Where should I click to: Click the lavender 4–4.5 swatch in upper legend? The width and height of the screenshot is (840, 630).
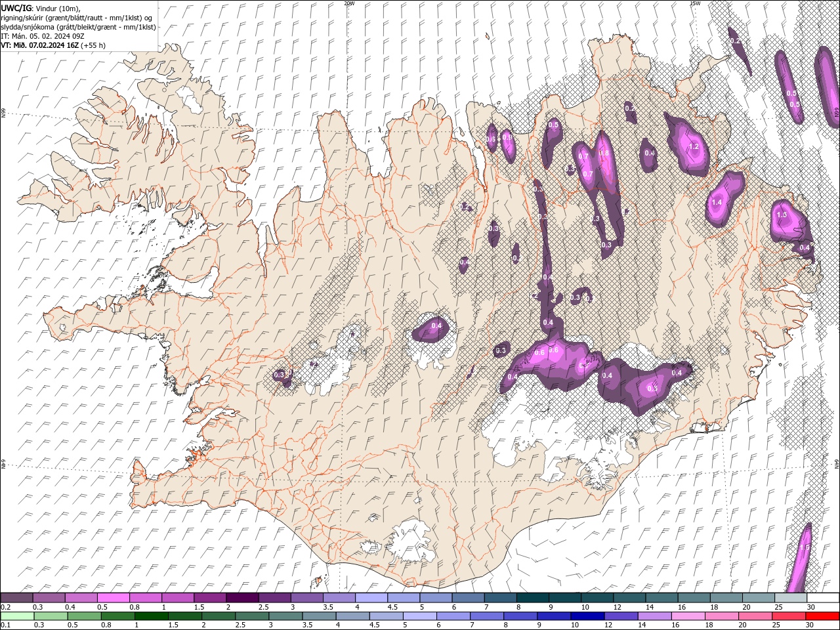pyautogui.click(x=371, y=597)
